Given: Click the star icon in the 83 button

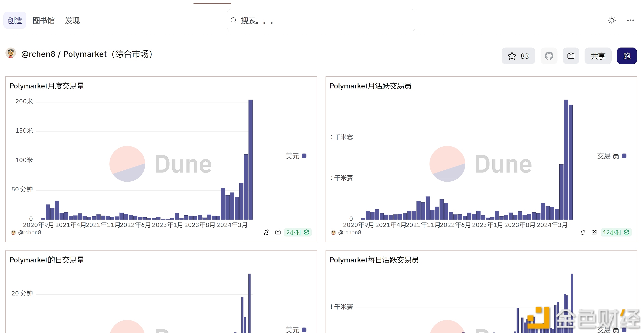Looking at the screenshot, I should tap(512, 56).
